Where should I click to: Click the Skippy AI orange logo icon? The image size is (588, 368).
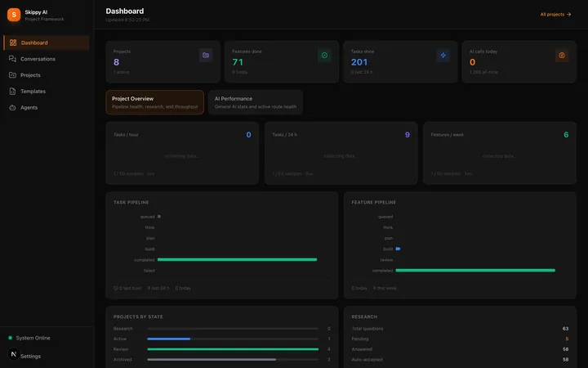(14, 15)
